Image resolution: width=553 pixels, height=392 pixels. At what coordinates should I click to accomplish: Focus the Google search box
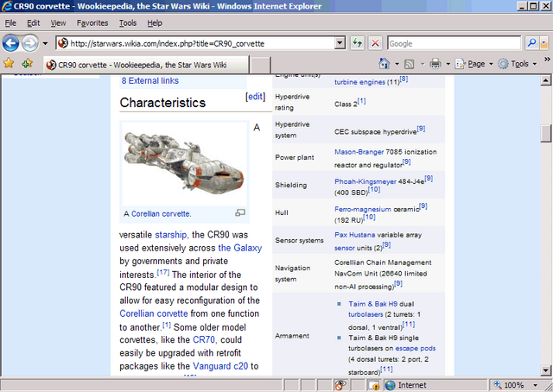pyautogui.click(x=454, y=43)
